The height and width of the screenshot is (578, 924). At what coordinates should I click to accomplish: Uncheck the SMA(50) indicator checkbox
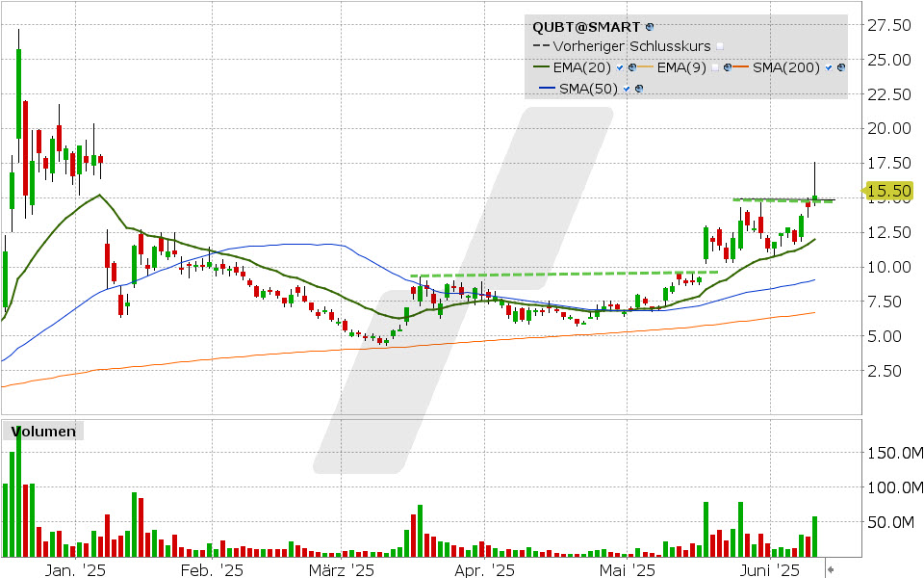pyautogui.click(x=627, y=89)
